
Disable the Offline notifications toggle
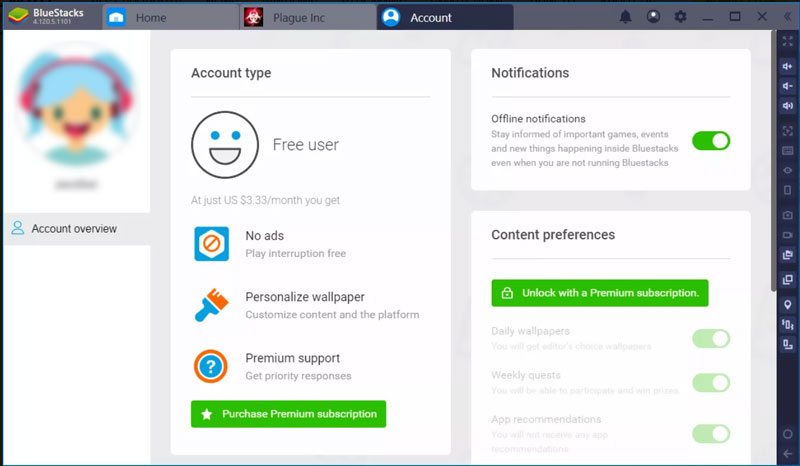pyautogui.click(x=711, y=141)
